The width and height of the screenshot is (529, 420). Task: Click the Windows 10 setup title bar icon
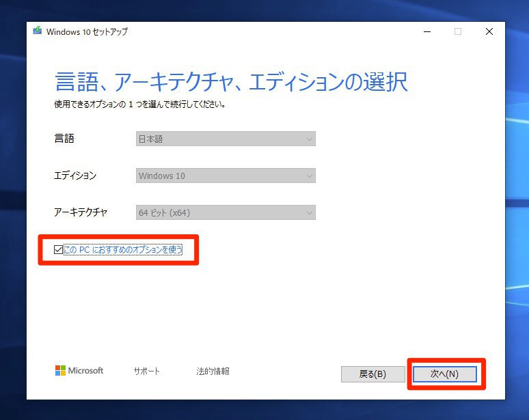pyautogui.click(x=38, y=31)
